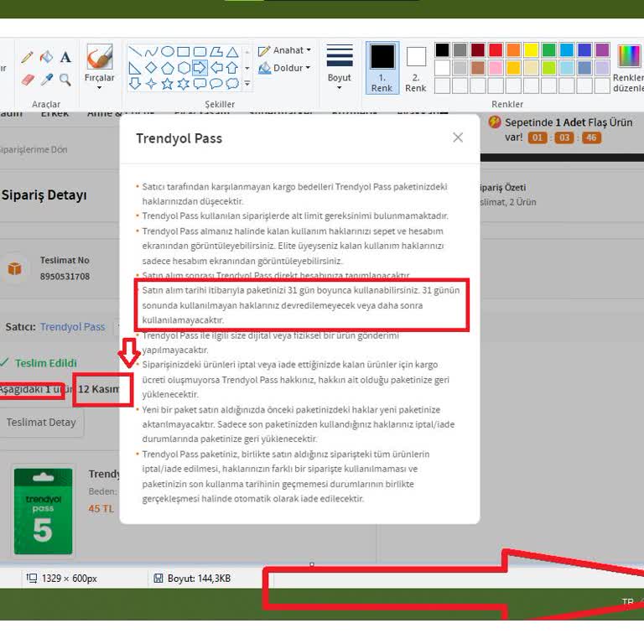Choose the Down arrow shape

[135, 84]
